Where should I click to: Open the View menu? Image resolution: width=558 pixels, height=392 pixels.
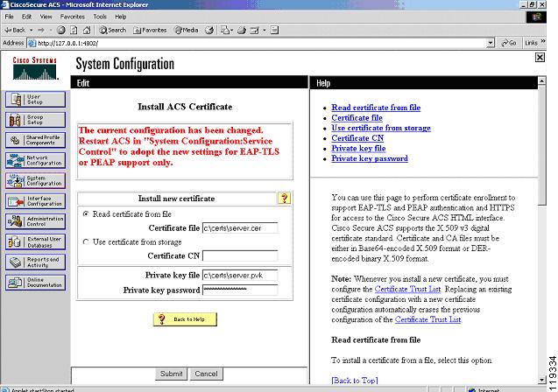[x=46, y=17]
